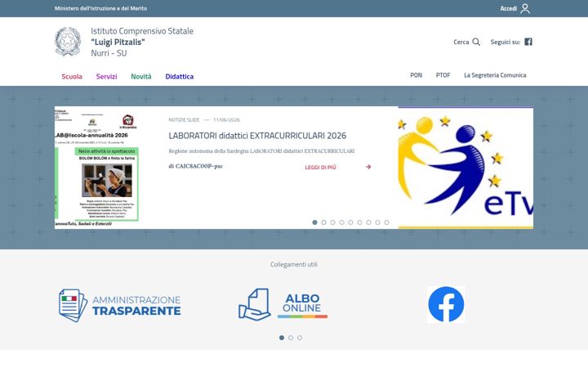The height and width of the screenshot is (368, 588).
Task: Open search via the magnifying glass icon
Action: 476,42
